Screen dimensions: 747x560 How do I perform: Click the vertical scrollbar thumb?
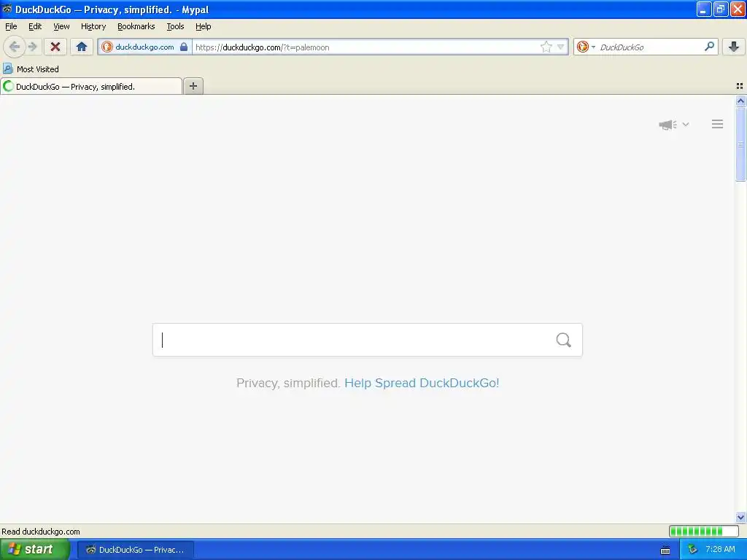740,144
